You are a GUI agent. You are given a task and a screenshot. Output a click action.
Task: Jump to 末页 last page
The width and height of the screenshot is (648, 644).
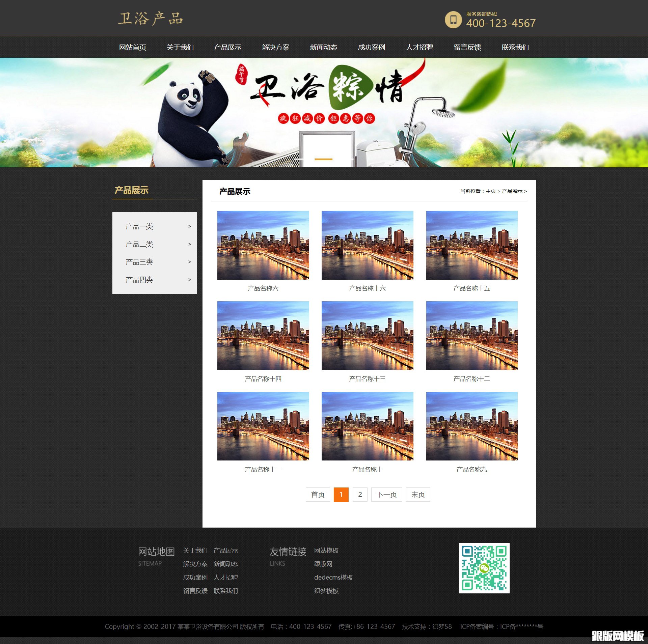pos(418,495)
